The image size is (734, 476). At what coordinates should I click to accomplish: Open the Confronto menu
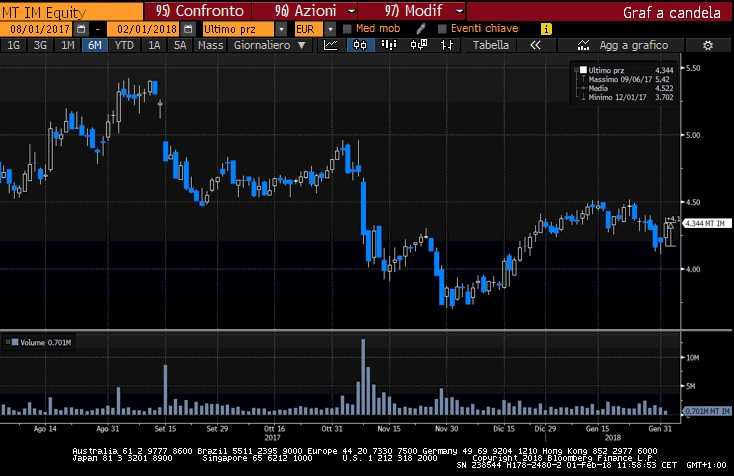[195, 10]
